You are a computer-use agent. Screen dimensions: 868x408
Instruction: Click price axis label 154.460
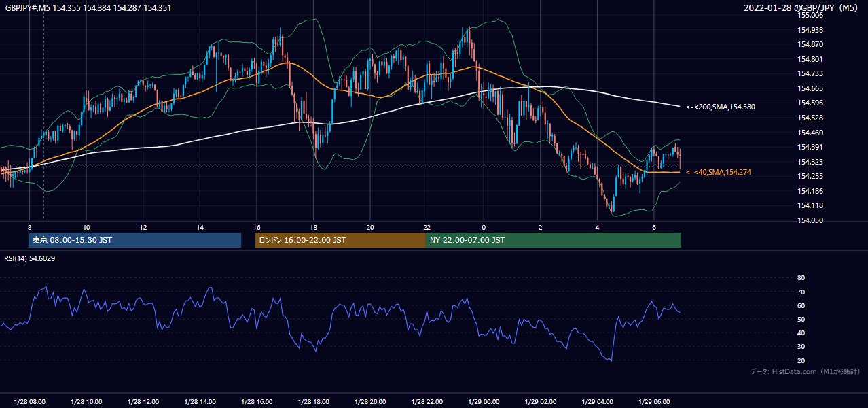pyautogui.click(x=810, y=133)
